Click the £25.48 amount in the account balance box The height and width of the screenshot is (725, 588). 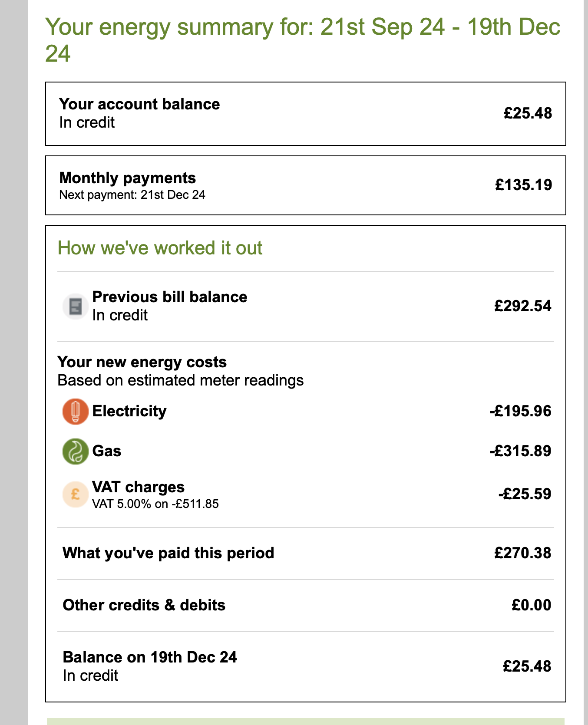click(x=528, y=113)
